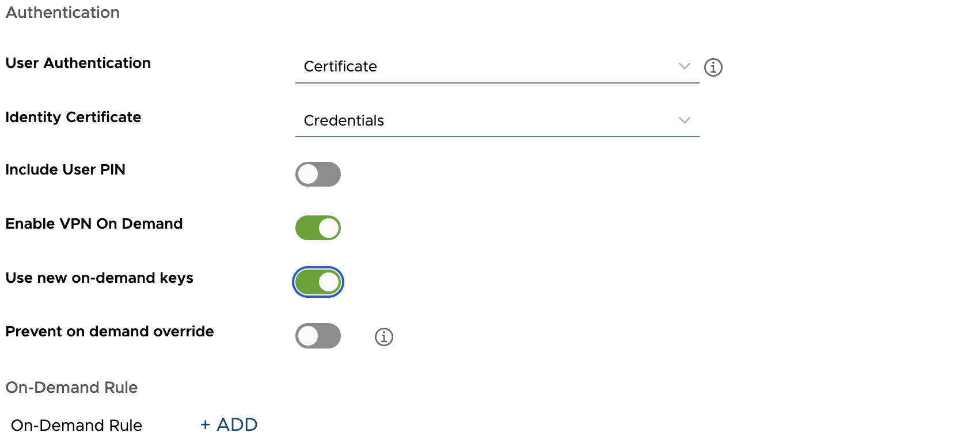Click On-Demand Rule row label beside ADD
980x432 pixels.
click(76, 425)
